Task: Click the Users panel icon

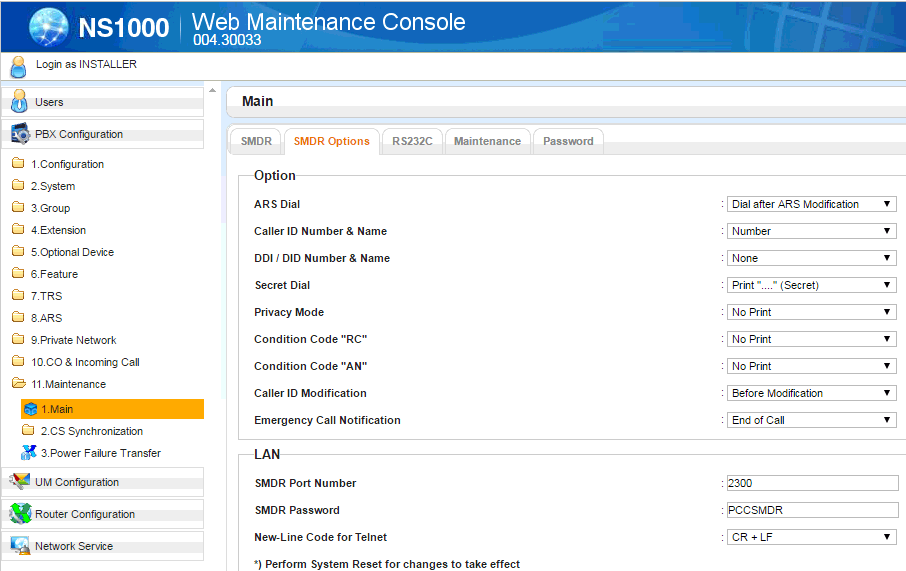Action: pyautogui.click(x=18, y=102)
